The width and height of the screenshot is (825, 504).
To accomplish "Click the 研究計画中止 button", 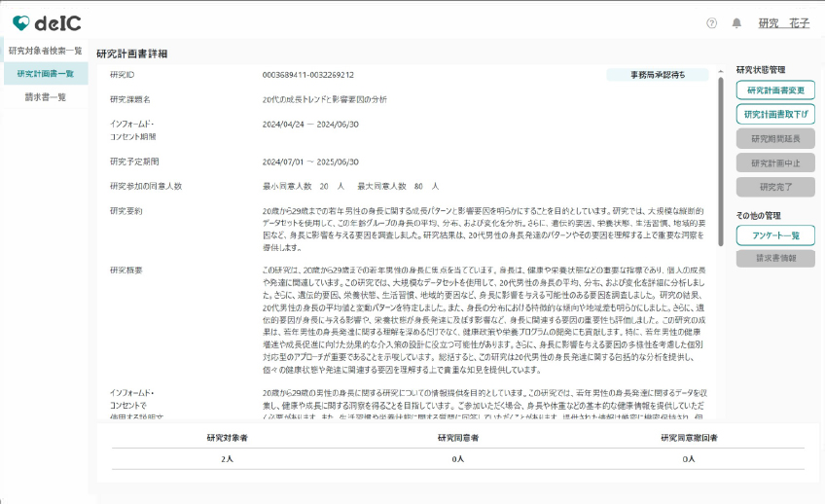I will click(775, 163).
